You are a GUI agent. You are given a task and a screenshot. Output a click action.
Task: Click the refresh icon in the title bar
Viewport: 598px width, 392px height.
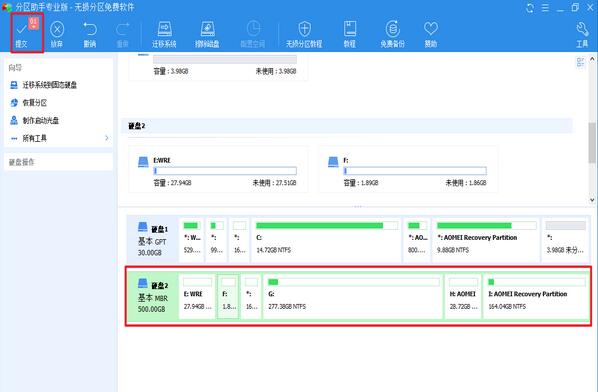tap(530, 8)
